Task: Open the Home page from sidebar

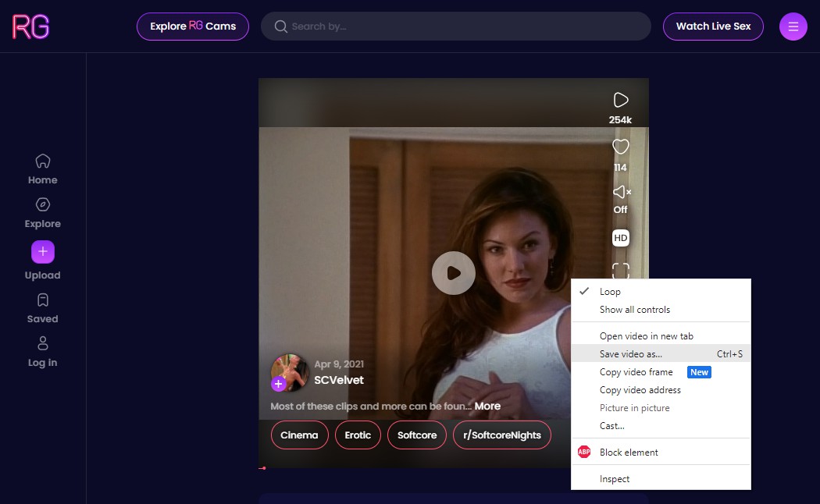Action: pyautogui.click(x=42, y=166)
